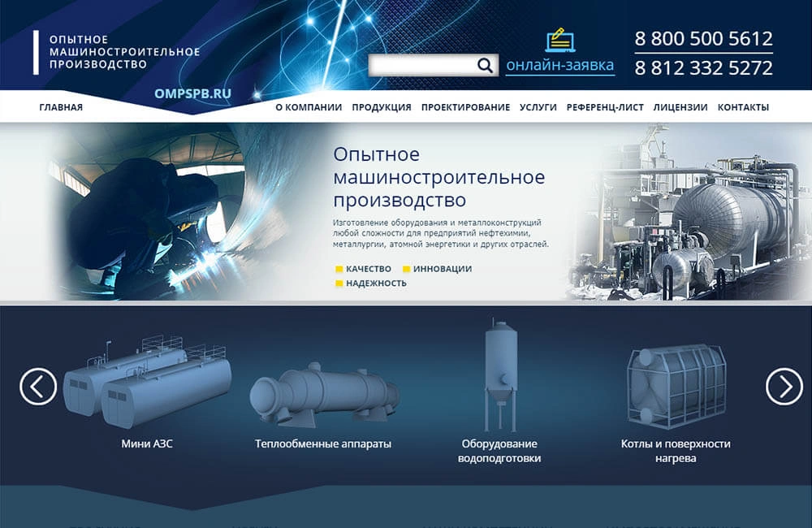Open the РЕФЕРЕНЦ-ЛИСТ page
The width and height of the screenshot is (812, 528).
coord(605,107)
